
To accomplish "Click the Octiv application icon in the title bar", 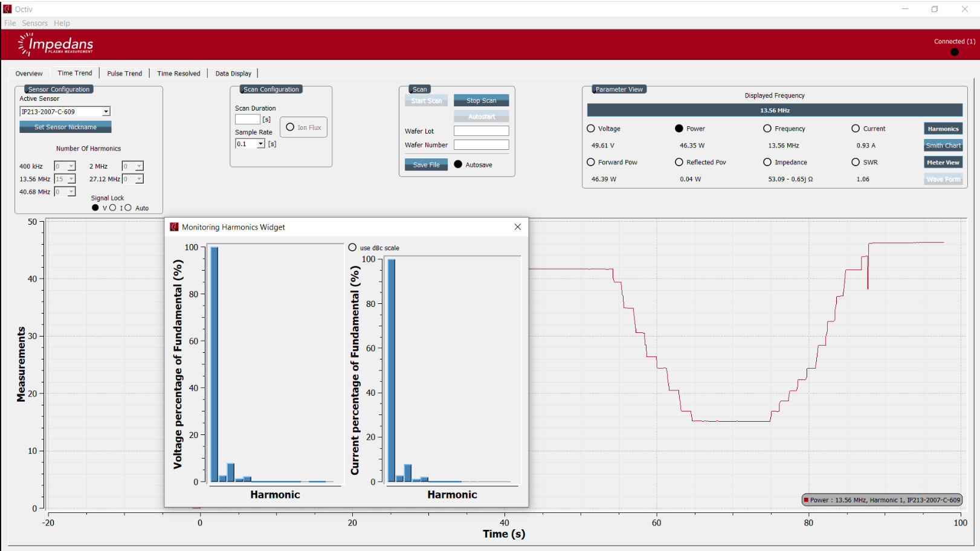I will pos(7,9).
